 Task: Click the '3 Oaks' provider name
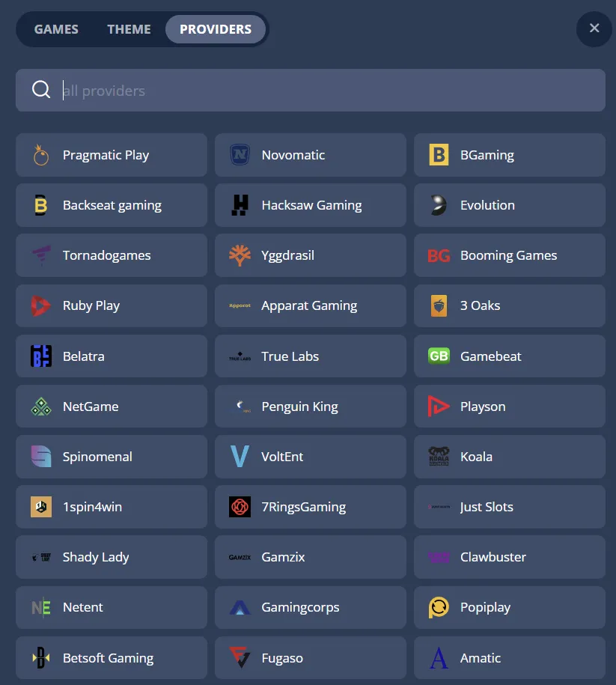pyautogui.click(x=480, y=305)
